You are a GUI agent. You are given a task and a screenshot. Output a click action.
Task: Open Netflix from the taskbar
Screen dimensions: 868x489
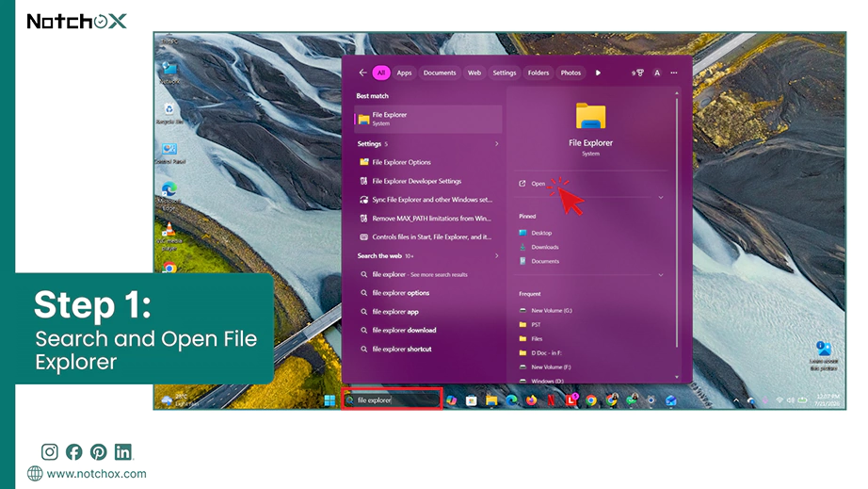point(551,400)
